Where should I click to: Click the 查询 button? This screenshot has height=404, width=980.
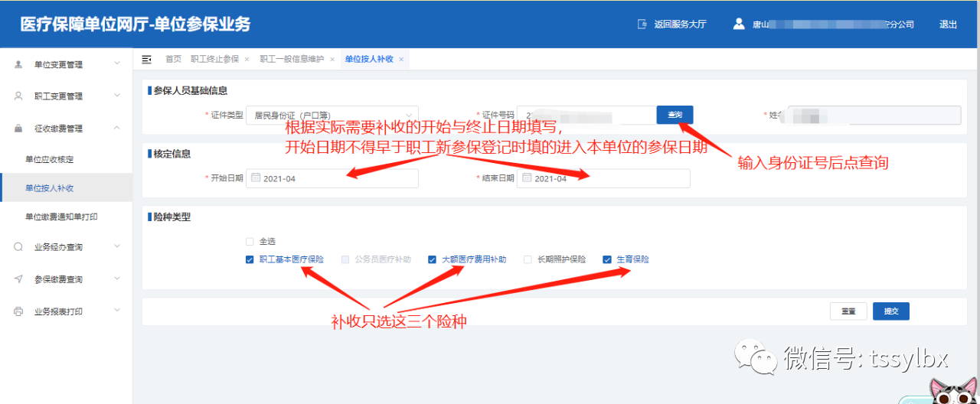(675, 115)
